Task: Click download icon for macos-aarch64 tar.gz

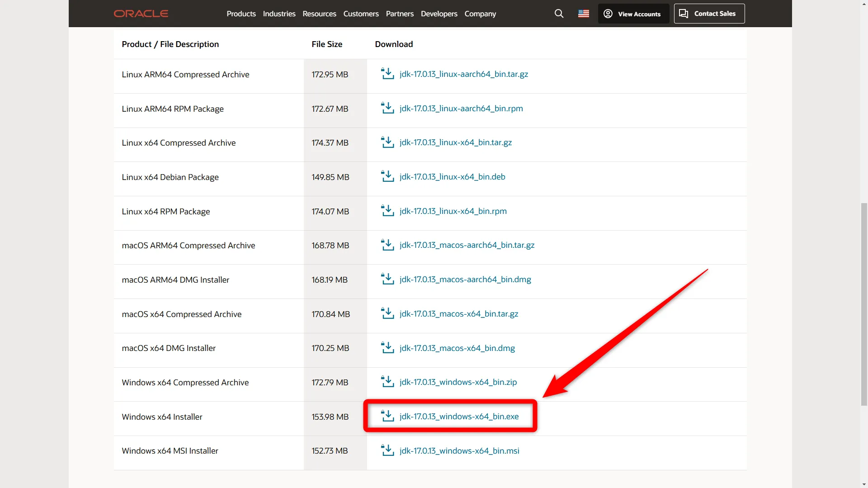Action: (387, 245)
